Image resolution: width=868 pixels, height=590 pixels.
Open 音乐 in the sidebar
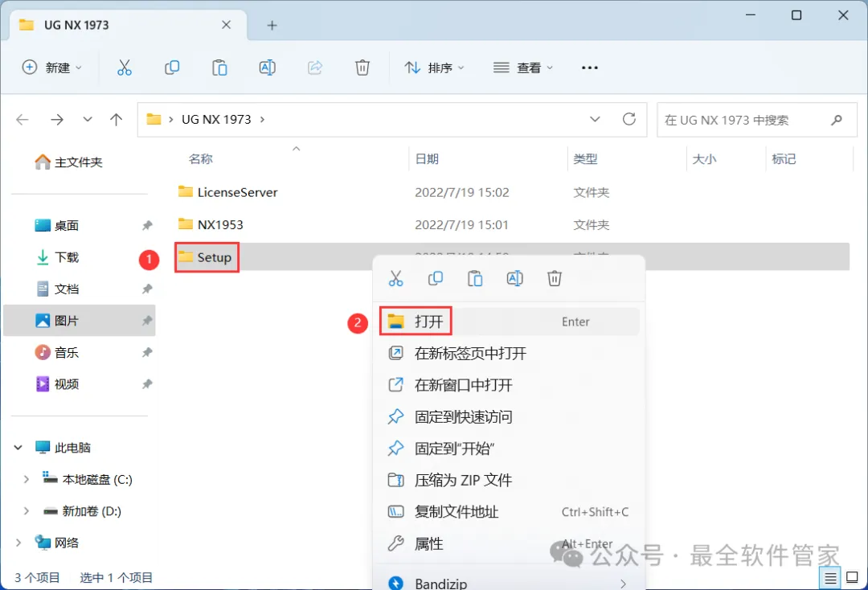click(57, 353)
